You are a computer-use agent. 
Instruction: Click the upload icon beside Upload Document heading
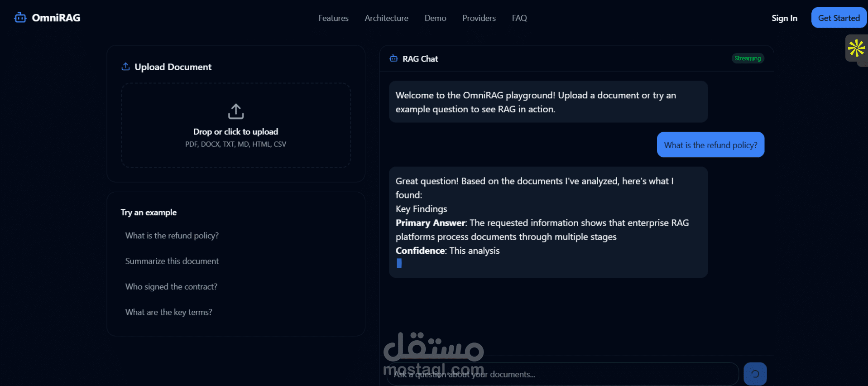point(125,67)
